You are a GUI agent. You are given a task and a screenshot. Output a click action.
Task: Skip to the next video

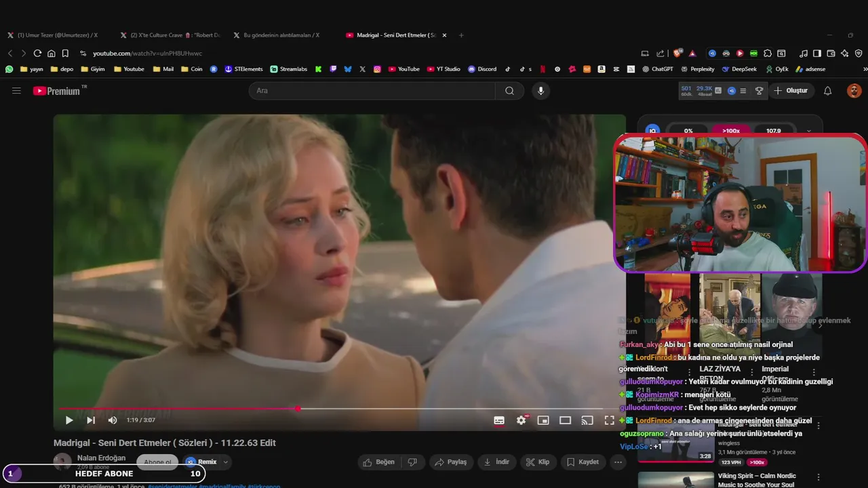pyautogui.click(x=91, y=420)
